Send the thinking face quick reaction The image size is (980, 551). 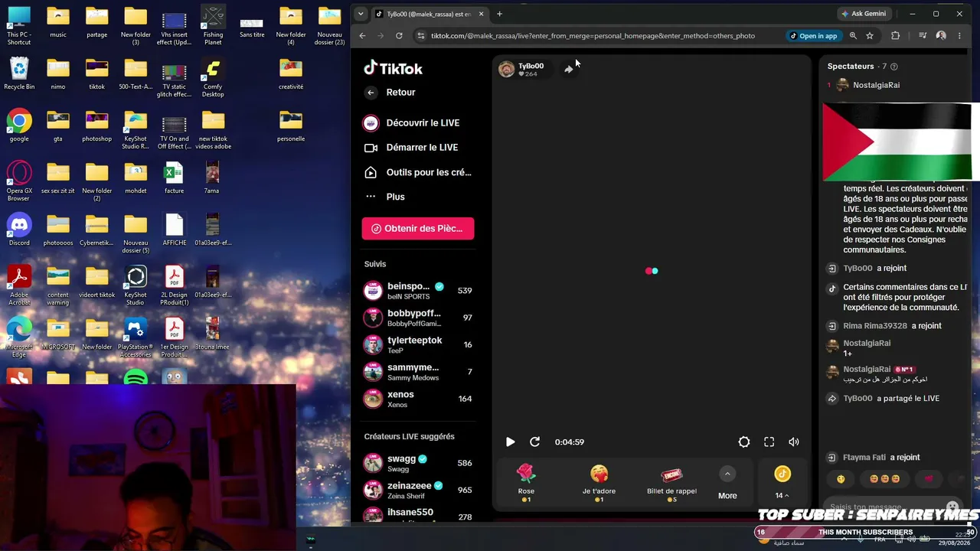pyautogui.click(x=841, y=479)
